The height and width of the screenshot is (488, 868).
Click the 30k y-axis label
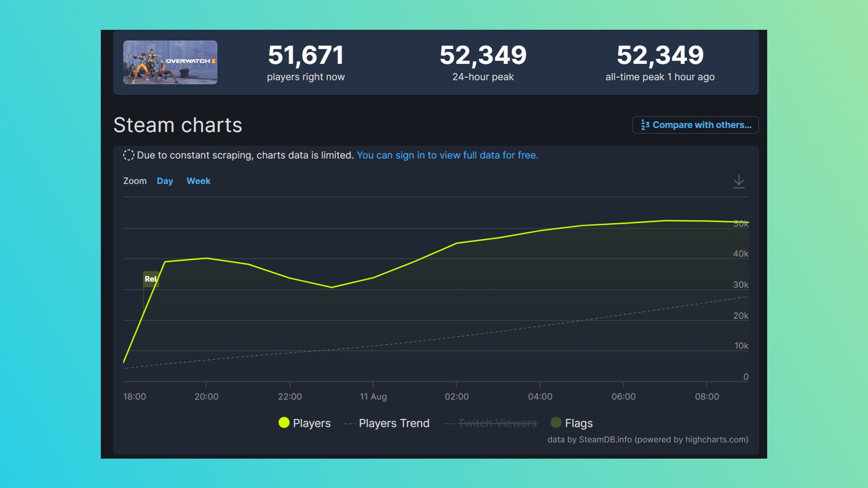(x=741, y=285)
